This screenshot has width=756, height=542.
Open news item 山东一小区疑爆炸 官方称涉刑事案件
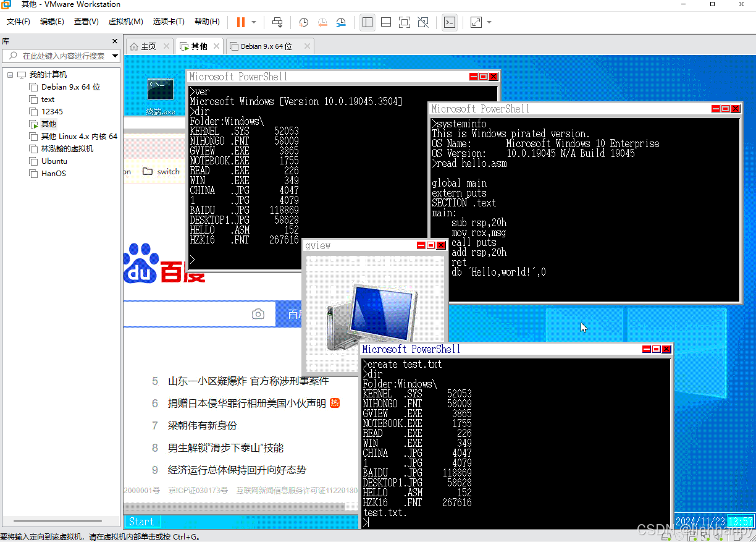click(x=248, y=381)
